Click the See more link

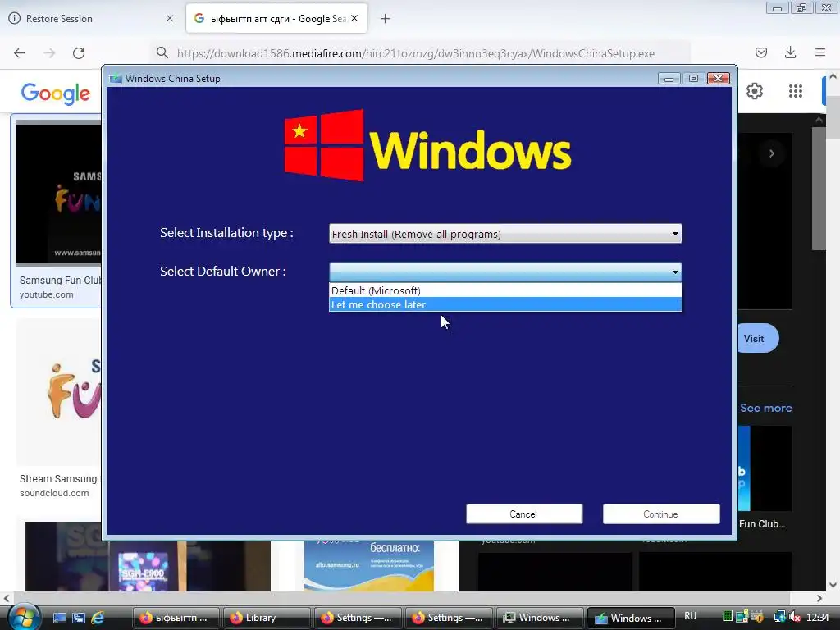766,409
